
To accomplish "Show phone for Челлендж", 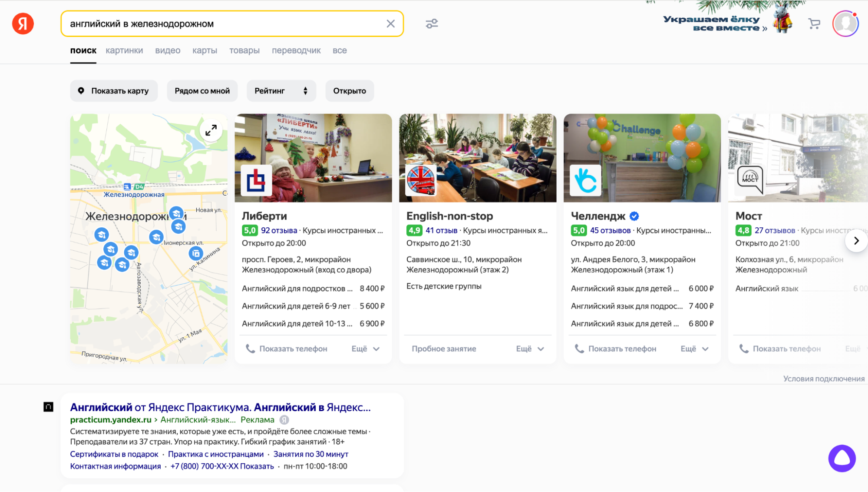I will pyautogui.click(x=616, y=349).
